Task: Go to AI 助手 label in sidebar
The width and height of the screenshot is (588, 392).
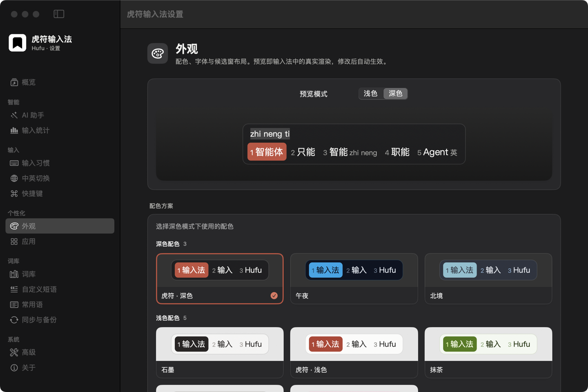Action: [x=33, y=115]
